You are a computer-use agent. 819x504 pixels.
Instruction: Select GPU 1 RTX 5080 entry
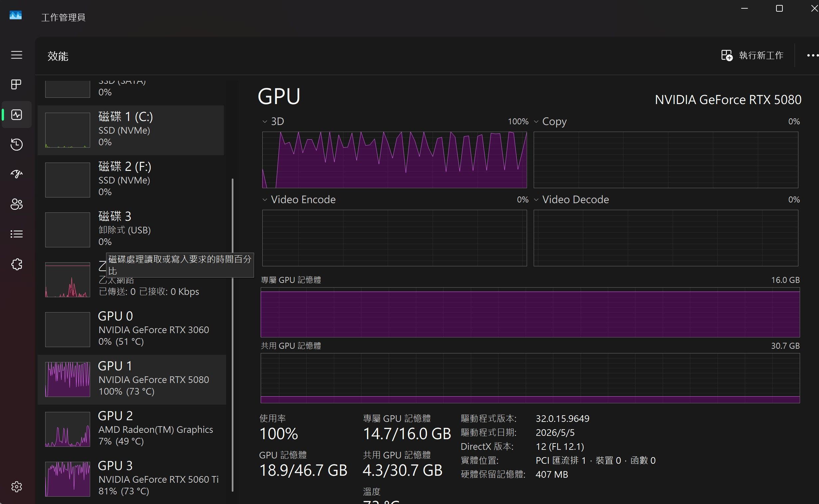pos(132,379)
